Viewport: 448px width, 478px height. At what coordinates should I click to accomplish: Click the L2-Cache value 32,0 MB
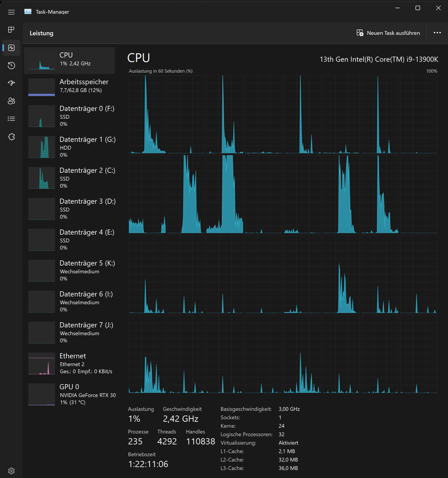point(288,460)
